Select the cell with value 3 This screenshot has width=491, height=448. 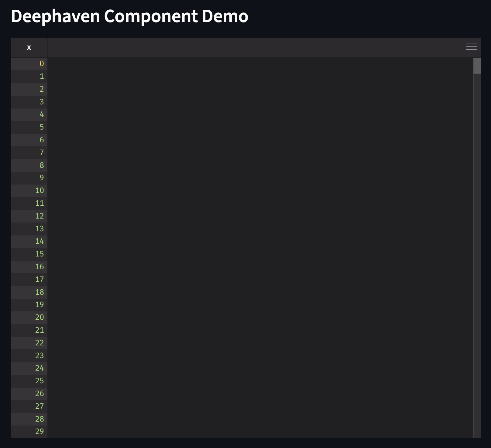29,102
